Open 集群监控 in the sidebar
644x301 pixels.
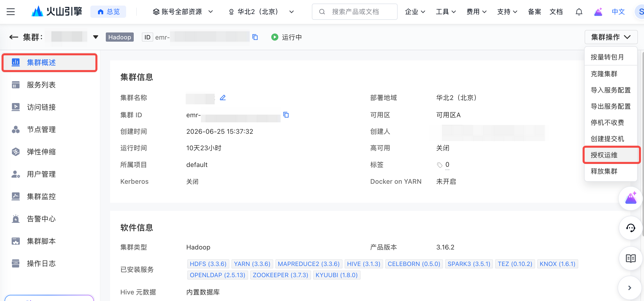click(49, 197)
